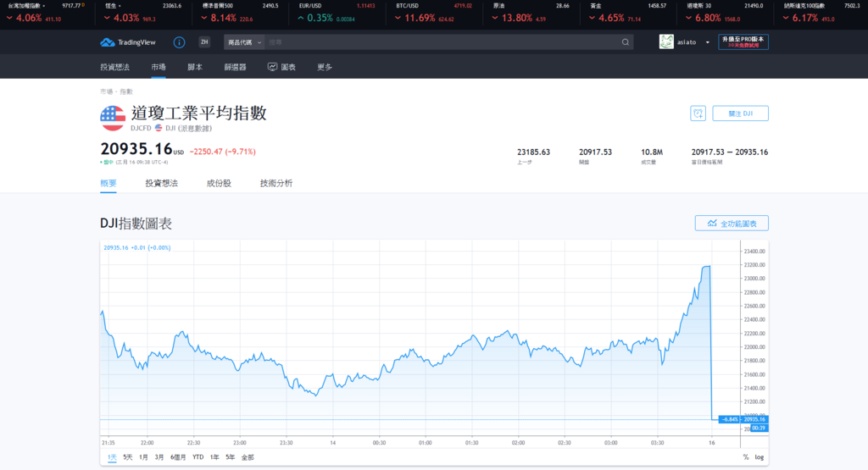Open the 腳本 navigation item
Viewport: 868px width, 470px height.
click(195, 67)
